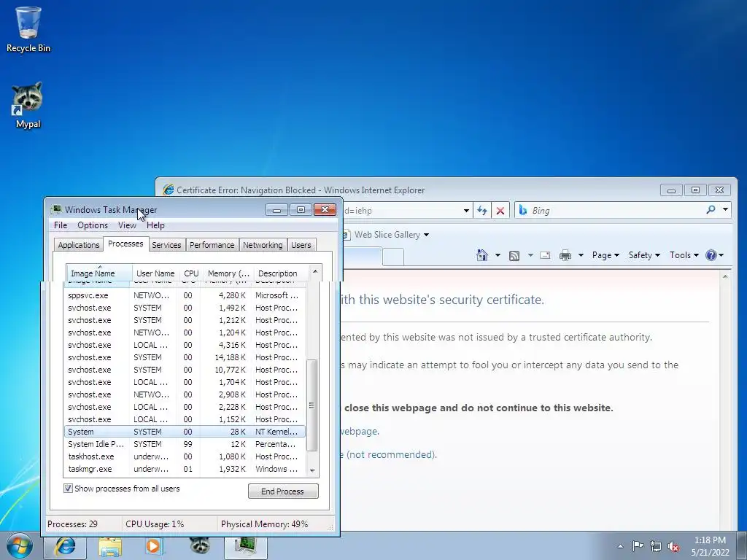Viewport: 747px width, 560px height.
Task: Select the sppsvc.exe process row
Action: tap(185, 295)
